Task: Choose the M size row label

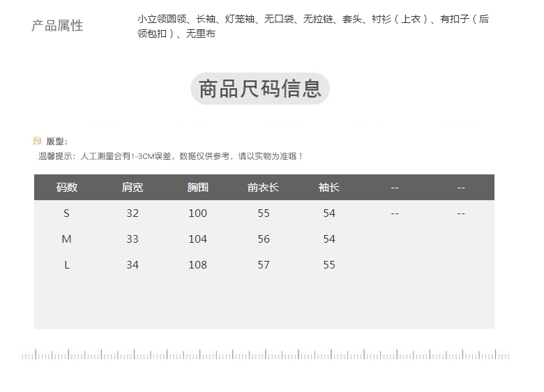Action: [x=67, y=239]
